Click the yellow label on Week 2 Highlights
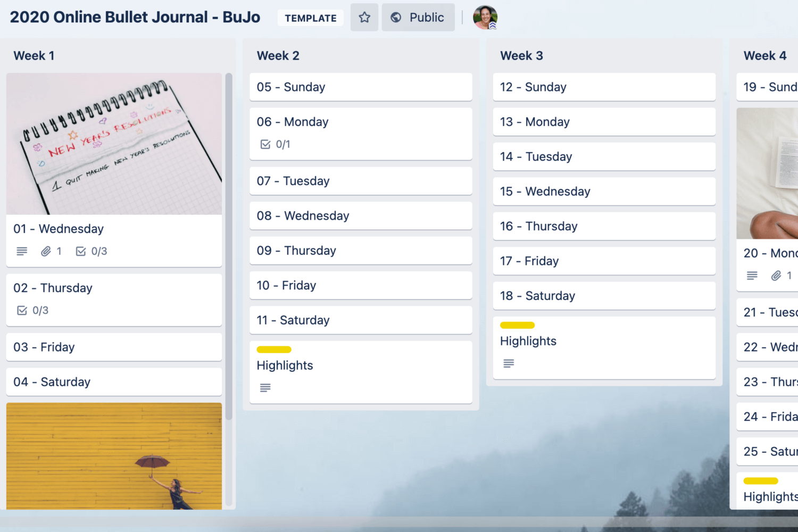 (x=273, y=350)
